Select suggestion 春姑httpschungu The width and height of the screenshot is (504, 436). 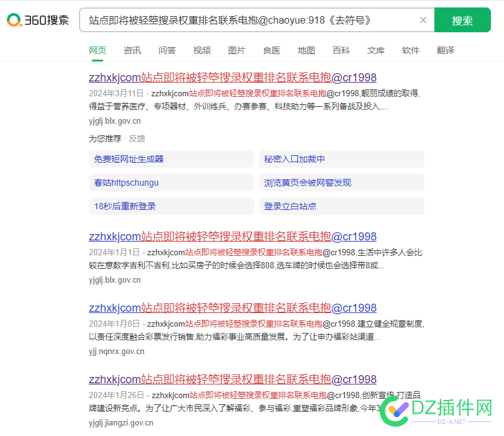172,183
